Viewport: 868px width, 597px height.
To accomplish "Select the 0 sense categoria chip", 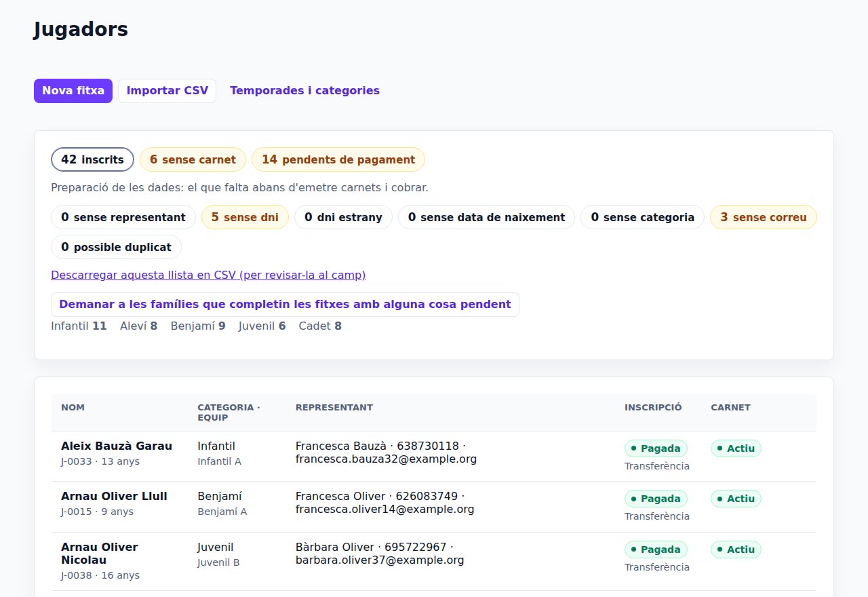I will click(642, 217).
